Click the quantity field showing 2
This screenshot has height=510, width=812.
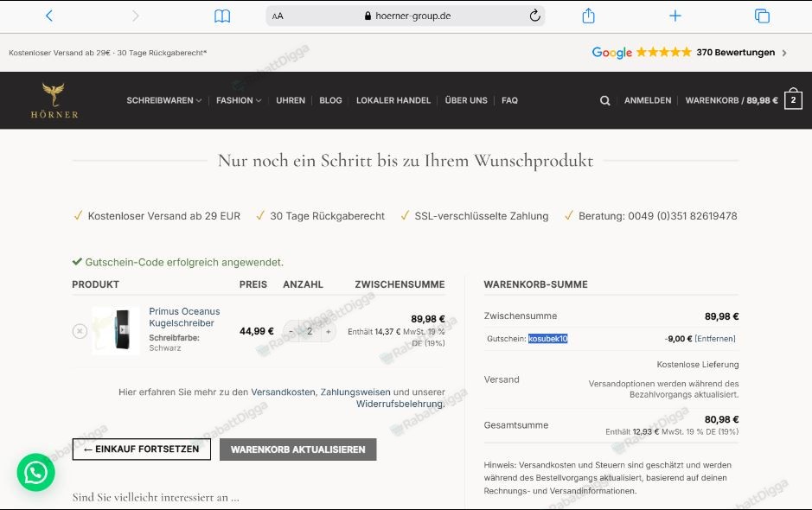pos(310,331)
